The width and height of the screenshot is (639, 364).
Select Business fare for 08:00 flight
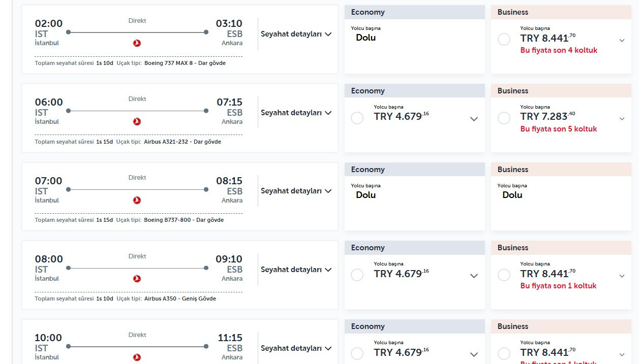(504, 275)
